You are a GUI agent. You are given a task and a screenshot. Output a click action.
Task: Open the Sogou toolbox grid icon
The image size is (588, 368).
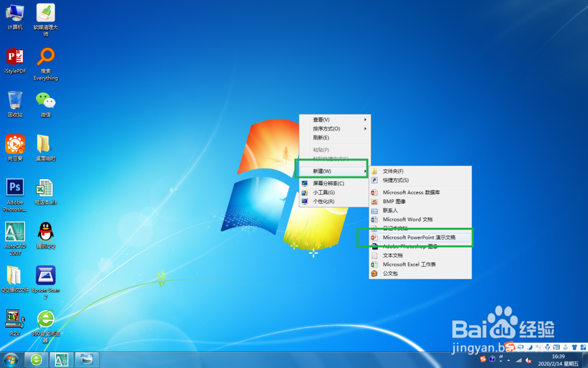coord(583,347)
